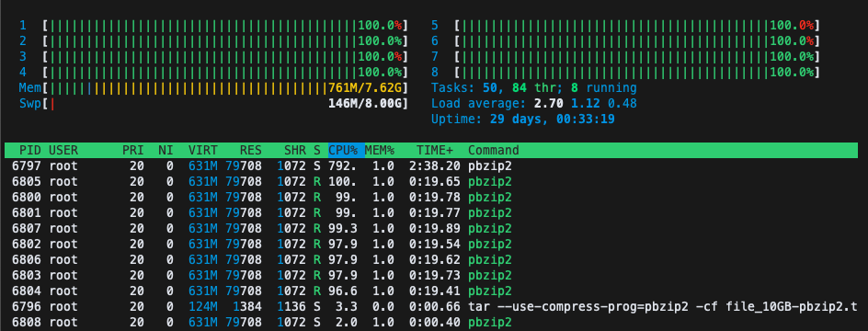
Task: Click the 96.6 CPU% value
Action: point(342,291)
